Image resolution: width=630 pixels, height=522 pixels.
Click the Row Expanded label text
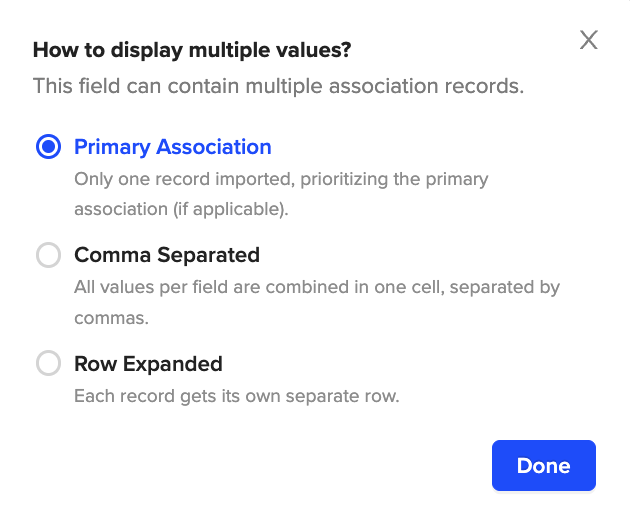coord(148,363)
